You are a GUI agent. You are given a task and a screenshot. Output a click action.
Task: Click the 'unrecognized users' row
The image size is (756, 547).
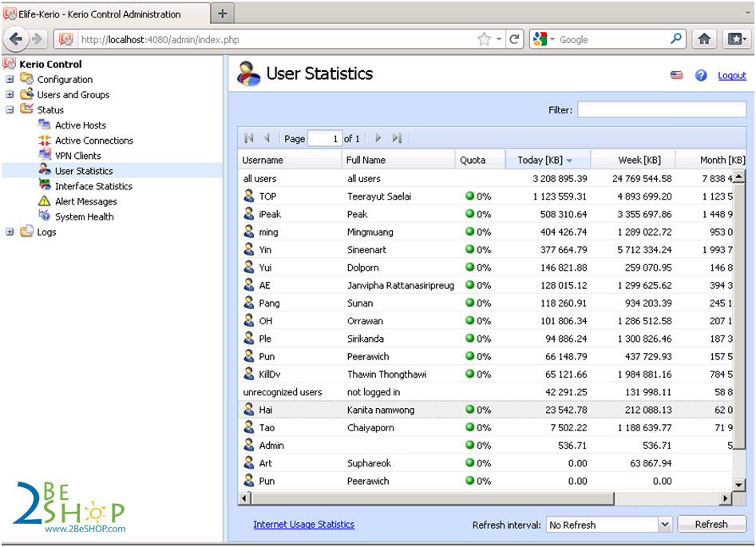click(485, 391)
